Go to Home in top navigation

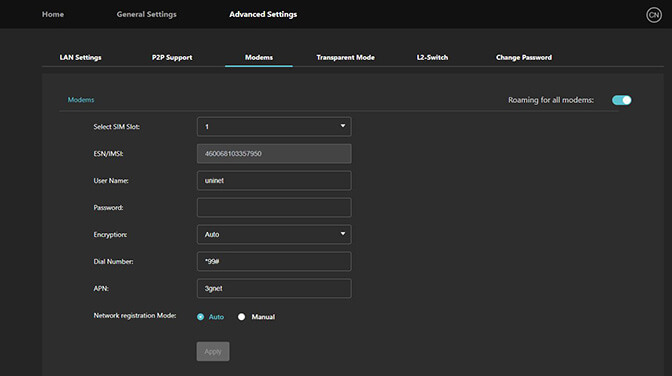tap(53, 14)
